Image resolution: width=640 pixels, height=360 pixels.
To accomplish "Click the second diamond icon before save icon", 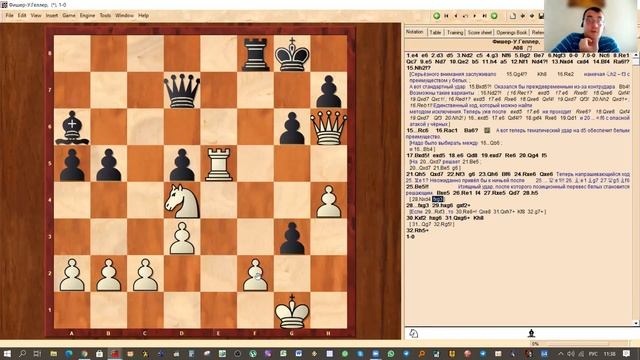I will coord(532,16).
